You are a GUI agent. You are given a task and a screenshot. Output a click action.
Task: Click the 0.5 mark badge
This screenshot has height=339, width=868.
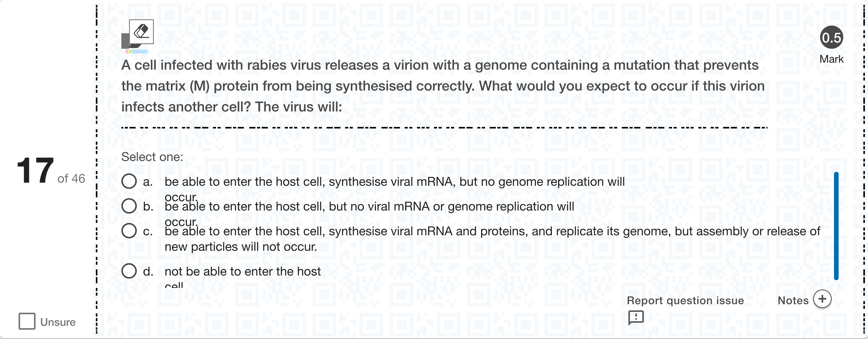point(831,38)
